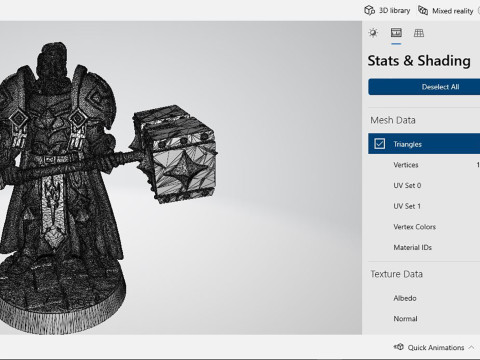Open Quick Animations panel label

[436, 347]
